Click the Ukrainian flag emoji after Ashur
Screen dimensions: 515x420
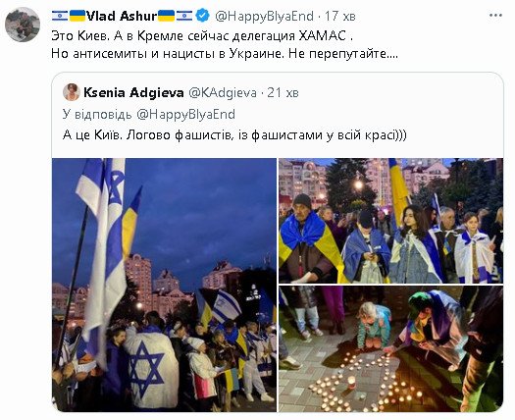pos(166,16)
